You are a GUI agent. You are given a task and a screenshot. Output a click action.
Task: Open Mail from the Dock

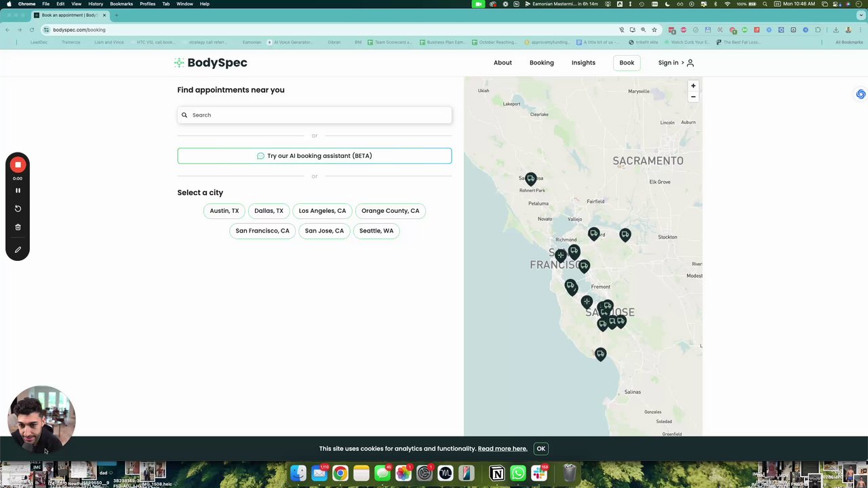click(319, 473)
